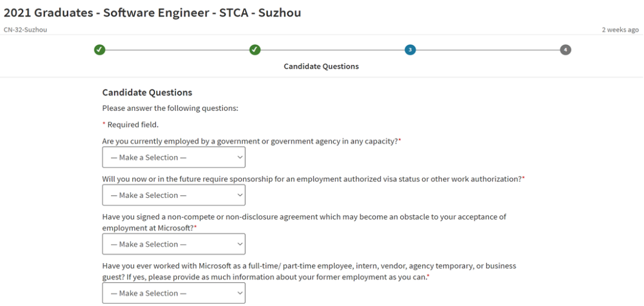The height and width of the screenshot is (306, 644).
Task: Click the "Please answer the following questions" text
Action: [x=170, y=108]
